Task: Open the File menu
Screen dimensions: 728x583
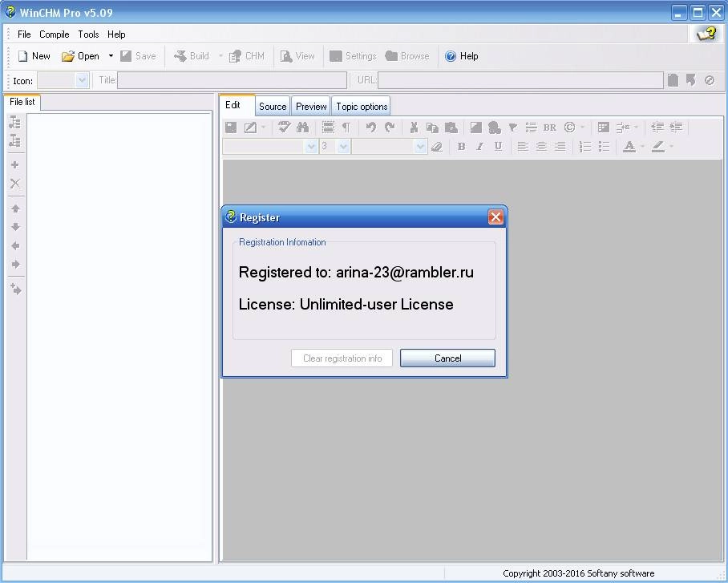Action: tap(24, 34)
